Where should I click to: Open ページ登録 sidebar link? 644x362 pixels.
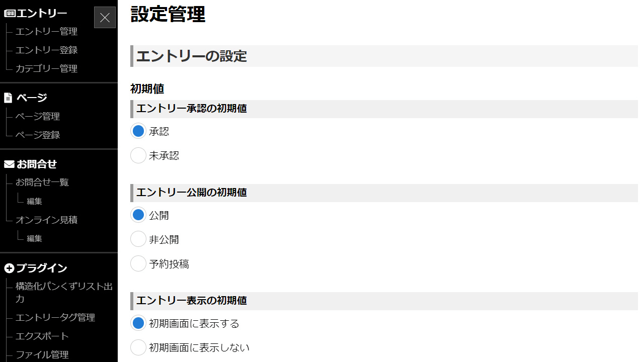click(x=38, y=135)
